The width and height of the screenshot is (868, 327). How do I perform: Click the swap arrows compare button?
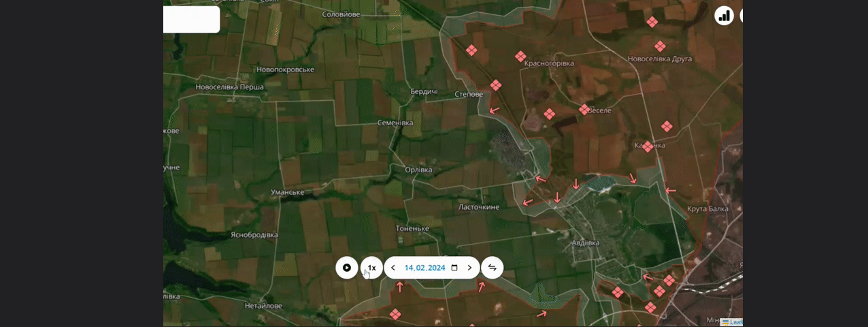(493, 268)
